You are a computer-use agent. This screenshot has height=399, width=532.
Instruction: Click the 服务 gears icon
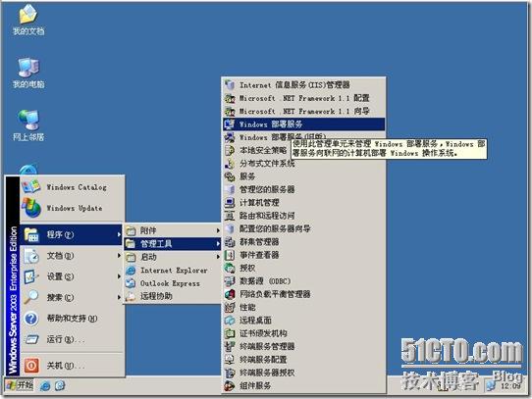pyautogui.click(x=230, y=176)
